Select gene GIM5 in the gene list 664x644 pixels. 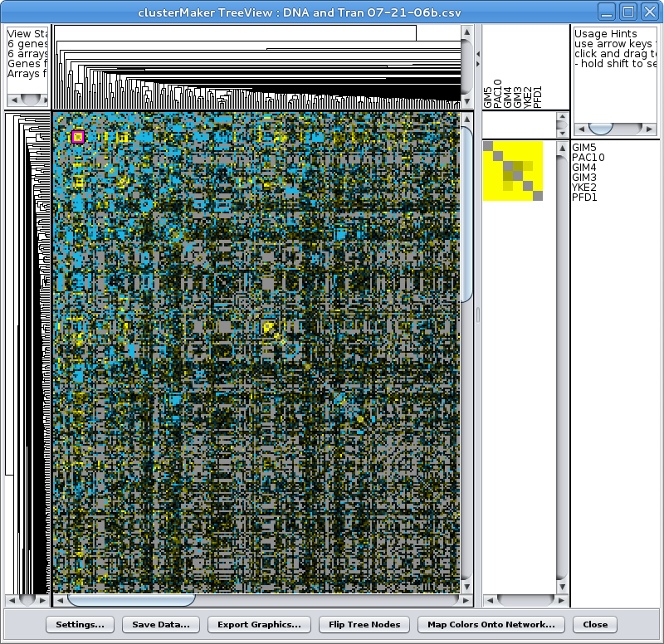[x=584, y=148]
